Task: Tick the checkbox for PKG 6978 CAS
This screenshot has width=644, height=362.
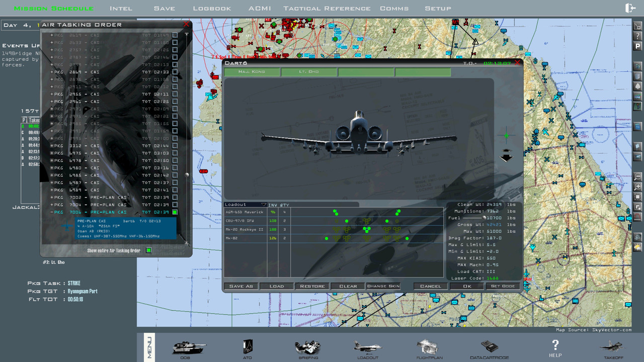Action: tap(175, 160)
